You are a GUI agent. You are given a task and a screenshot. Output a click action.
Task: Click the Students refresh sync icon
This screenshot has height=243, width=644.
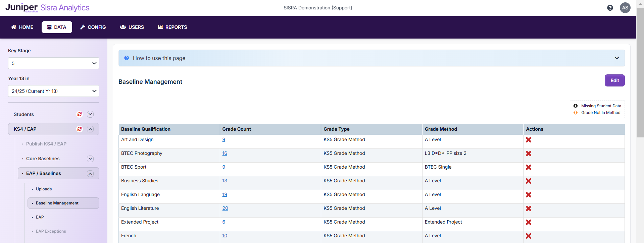tap(80, 114)
